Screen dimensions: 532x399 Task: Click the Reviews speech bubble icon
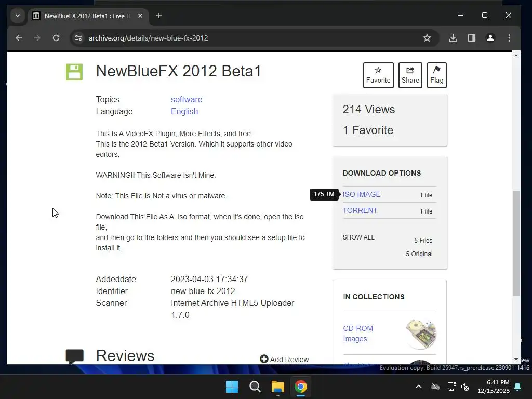tap(74, 356)
